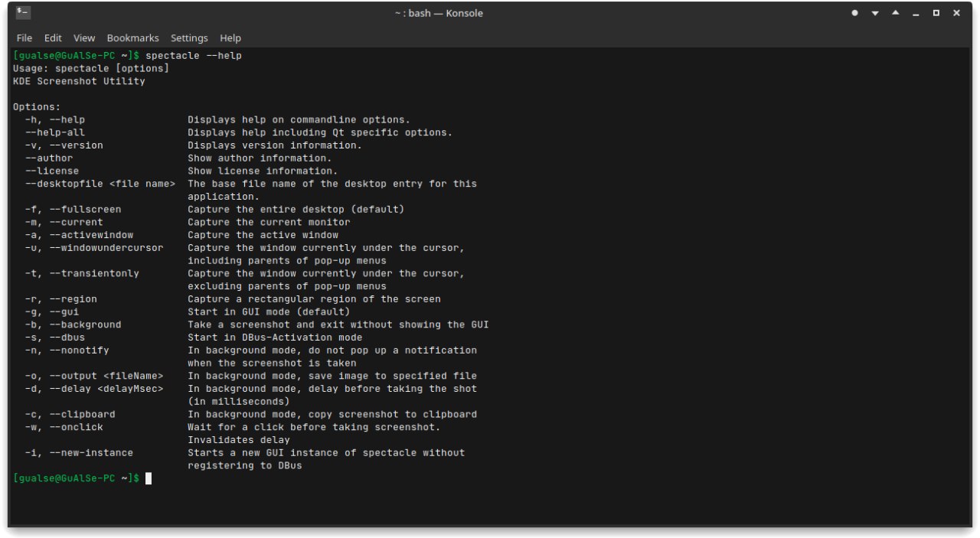This screenshot has height=538, width=980.
Task: Click the Konsole terminal icon in title bar
Action: [24, 13]
